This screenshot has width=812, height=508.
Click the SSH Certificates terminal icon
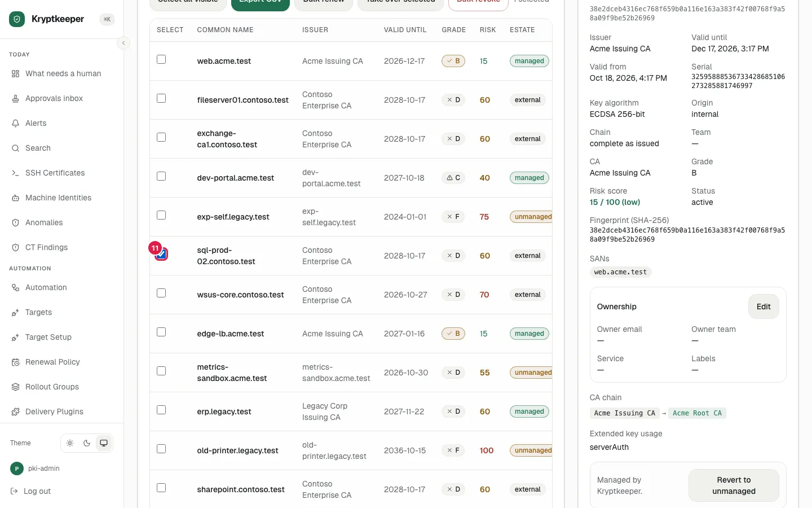[x=16, y=173]
